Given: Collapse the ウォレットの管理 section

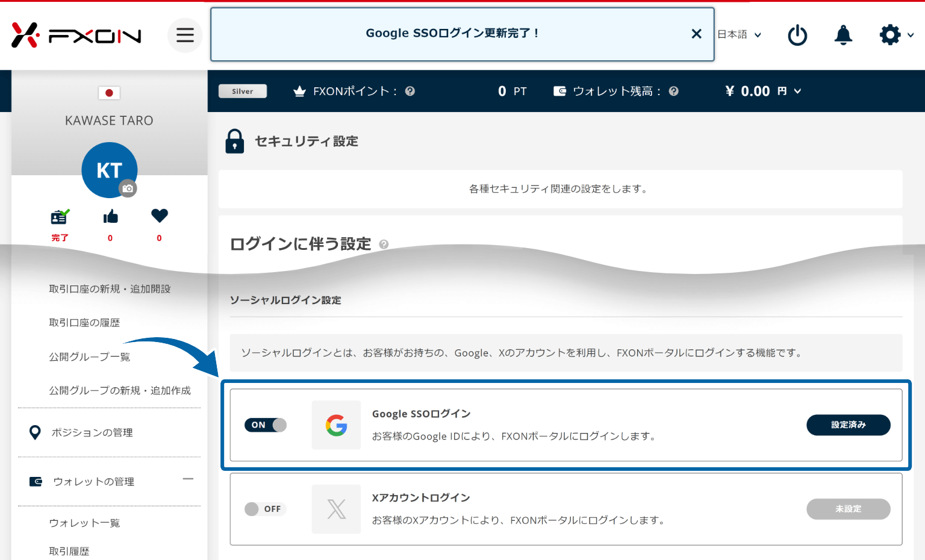Looking at the screenshot, I should tap(188, 479).
